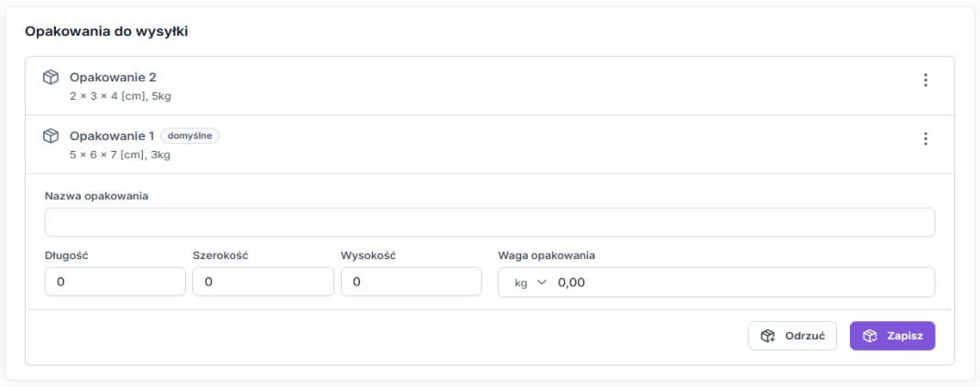Click the domyślne badge

[x=191, y=136]
